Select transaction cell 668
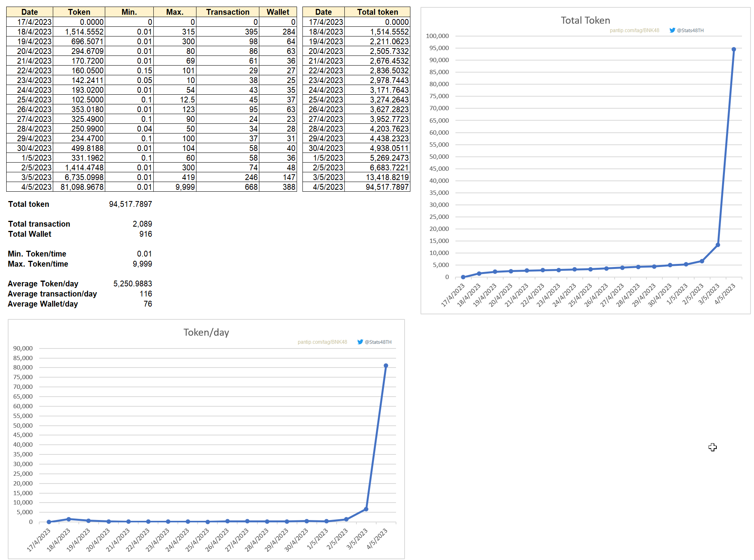Image resolution: width=754 pixels, height=560 pixels. pyautogui.click(x=228, y=187)
